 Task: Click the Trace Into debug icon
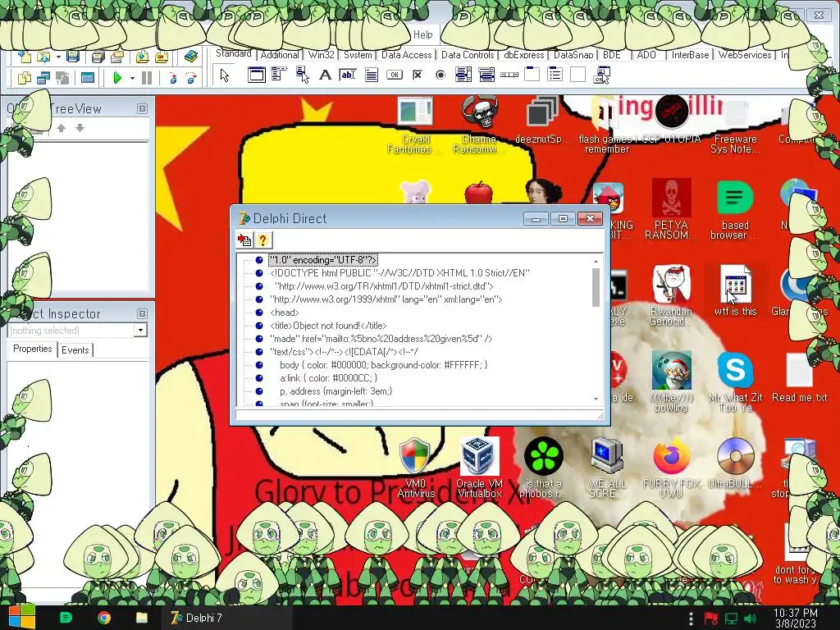172,78
